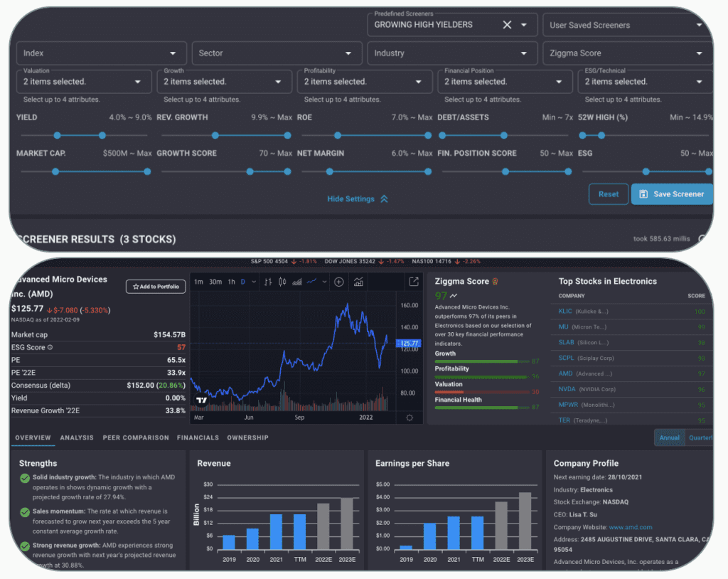The width and height of the screenshot is (728, 579).
Task: Select the D daily chart interval
Action: click(x=243, y=282)
